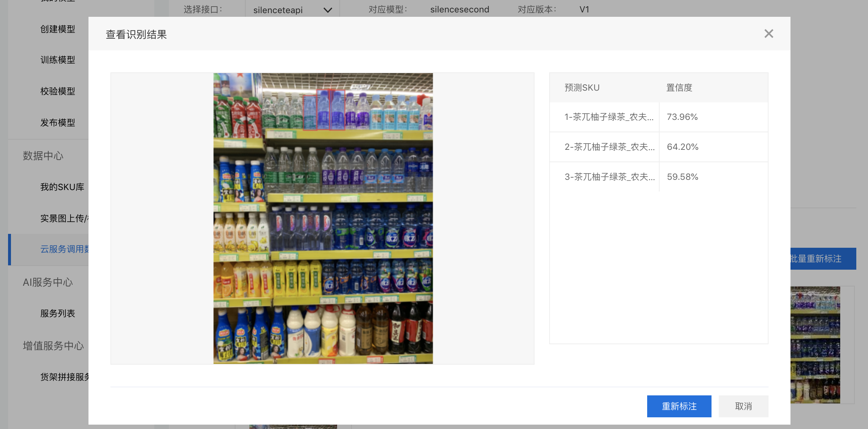
Task: Open 训练模型 in the sidebar
Action: tap(58, 60)
